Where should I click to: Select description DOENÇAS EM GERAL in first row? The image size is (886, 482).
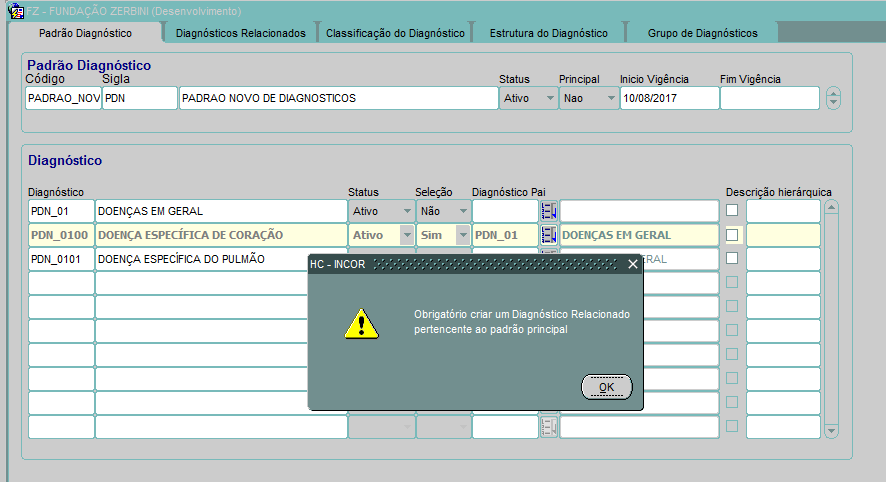coord(221,211)
